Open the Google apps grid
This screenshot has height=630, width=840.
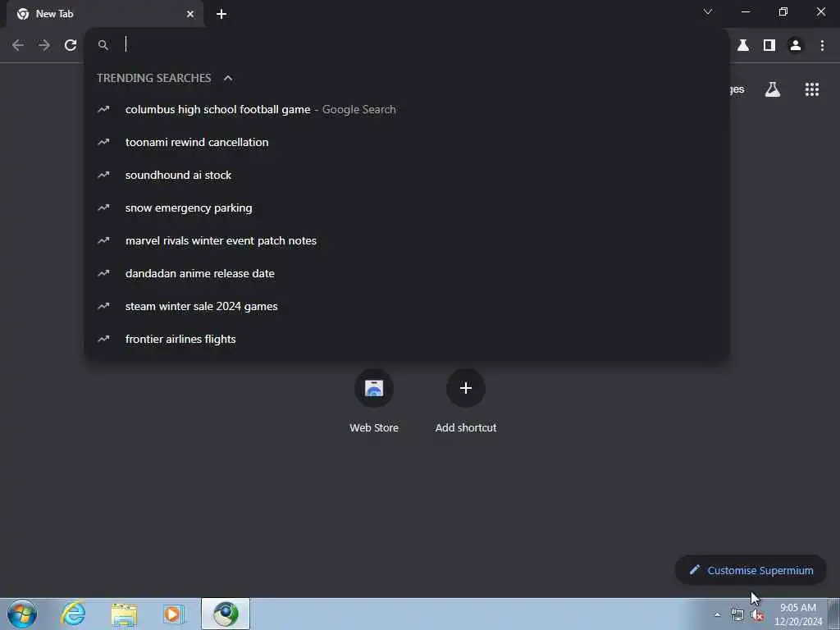coord(812,89)
